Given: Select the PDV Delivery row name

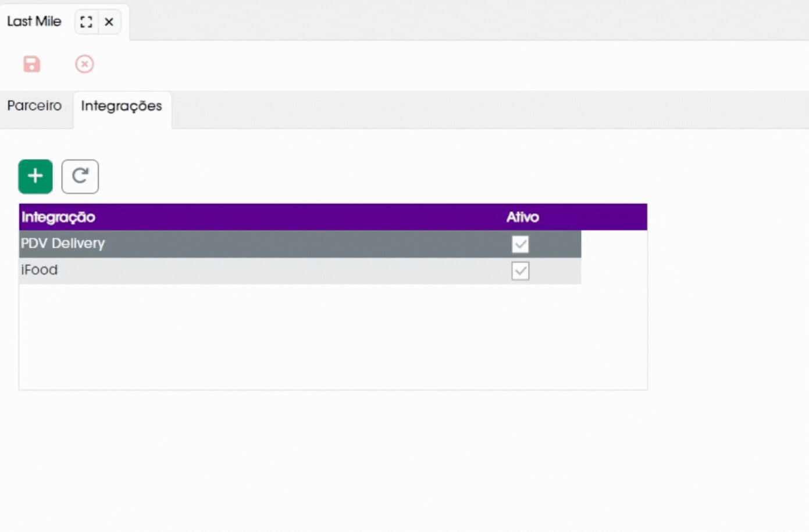Looking at the screenshot, I should [63, 244].
